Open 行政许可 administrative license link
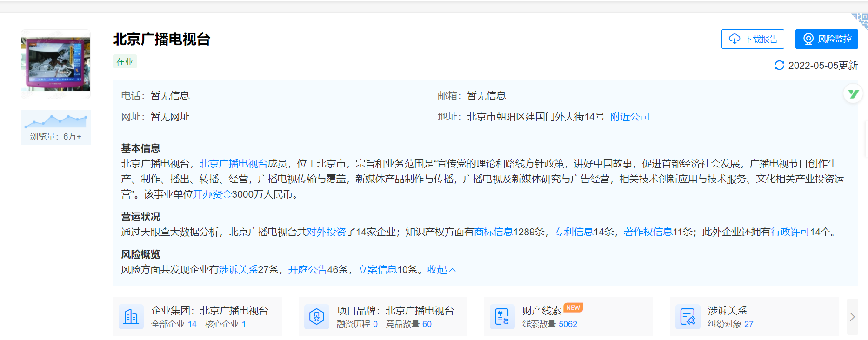 click(x=790, y=232)
